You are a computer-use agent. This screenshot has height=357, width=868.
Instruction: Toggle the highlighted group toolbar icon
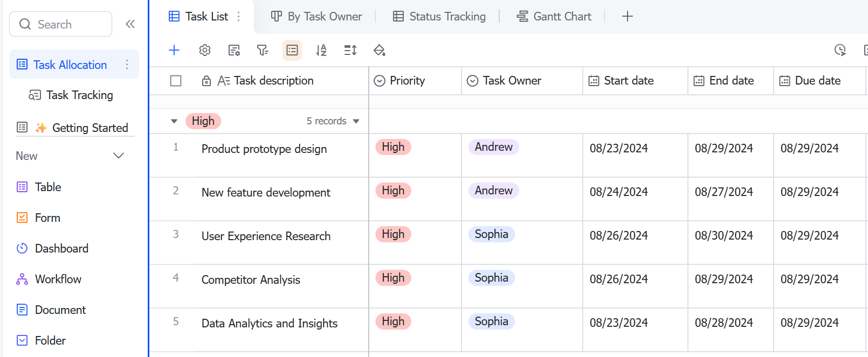[292, 50]
